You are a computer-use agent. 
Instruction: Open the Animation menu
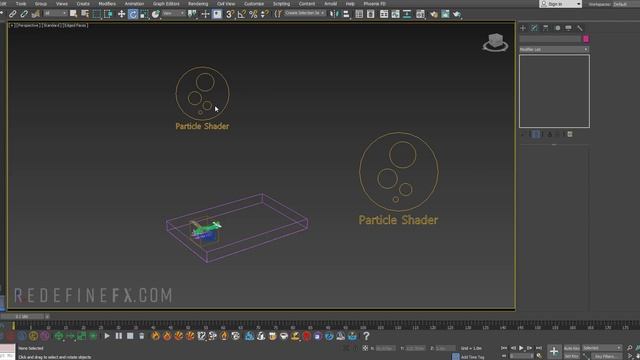pyautogui.click(x=134, y=4)
